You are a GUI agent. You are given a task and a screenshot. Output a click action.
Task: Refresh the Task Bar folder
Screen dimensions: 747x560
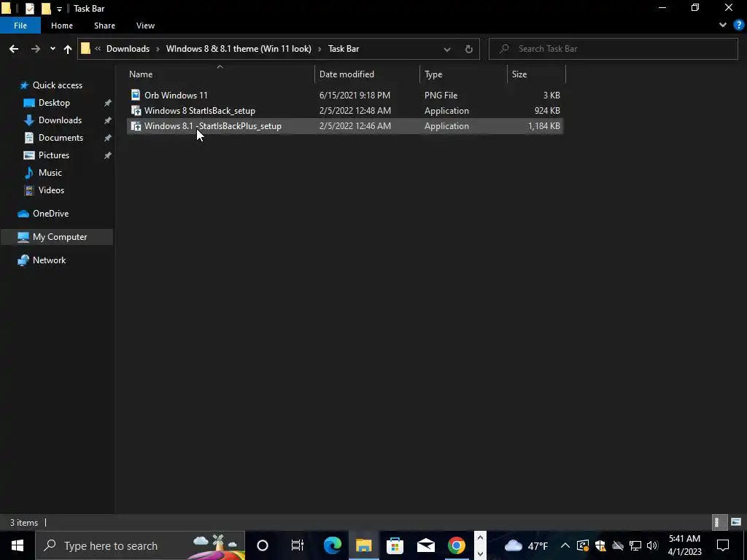(469, 49)
